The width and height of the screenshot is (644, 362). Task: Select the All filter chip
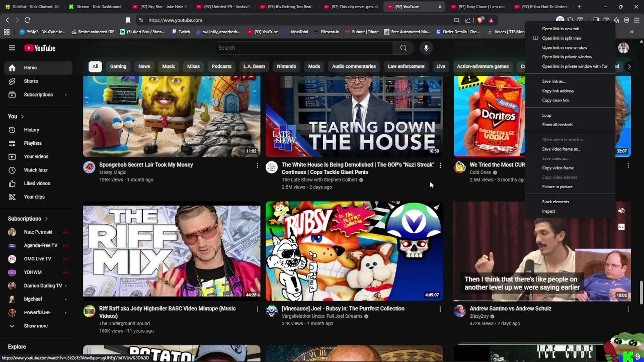click(95, 66)
